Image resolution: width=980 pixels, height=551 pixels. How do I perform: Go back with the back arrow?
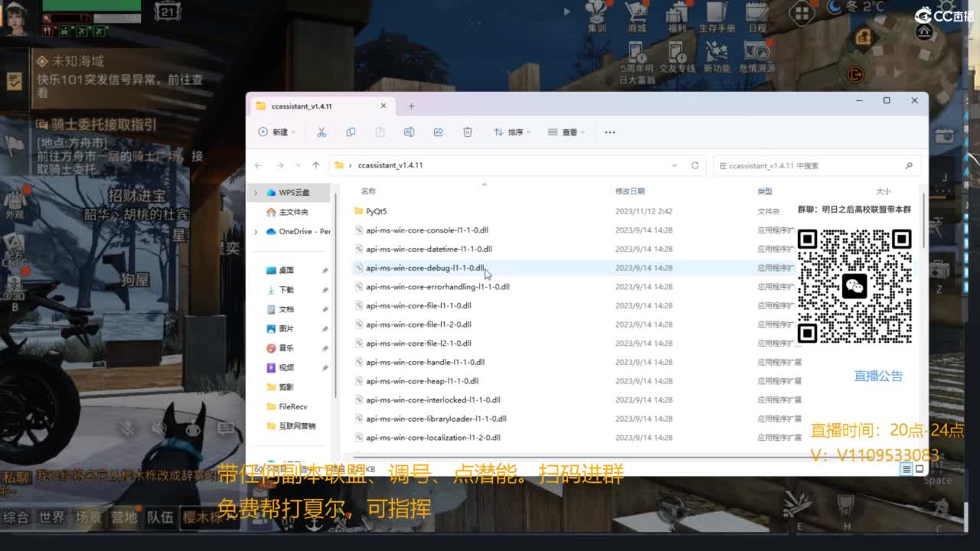pyautogui.click(x=259, y=165)
